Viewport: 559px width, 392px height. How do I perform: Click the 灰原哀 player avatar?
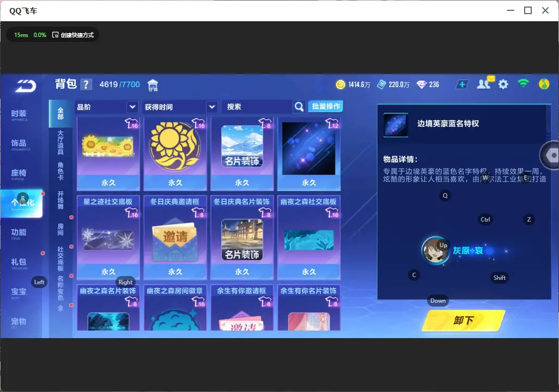point(435,250)
